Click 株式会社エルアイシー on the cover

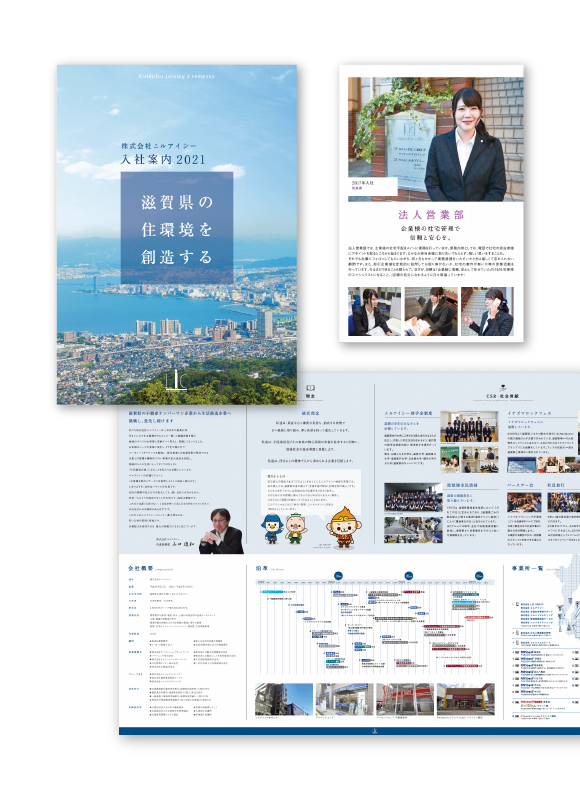[159, 146]
